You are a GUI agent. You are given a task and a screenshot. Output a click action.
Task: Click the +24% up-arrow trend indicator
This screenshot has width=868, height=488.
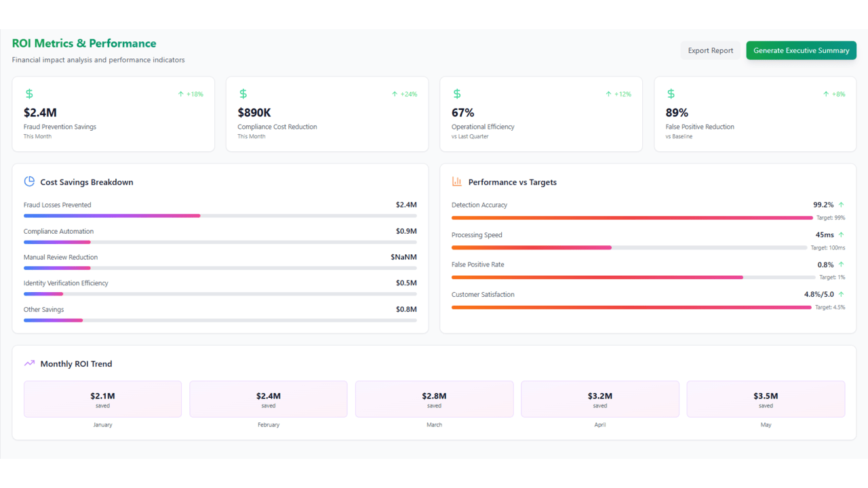click(x=404, y=94)
